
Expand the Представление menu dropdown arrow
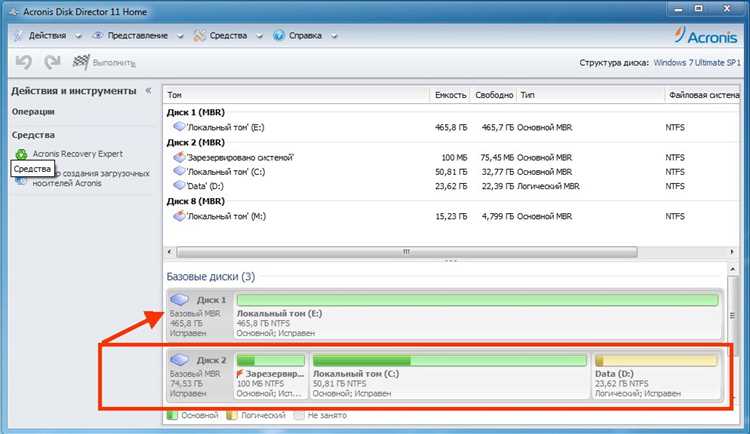(x=180, y=36)
